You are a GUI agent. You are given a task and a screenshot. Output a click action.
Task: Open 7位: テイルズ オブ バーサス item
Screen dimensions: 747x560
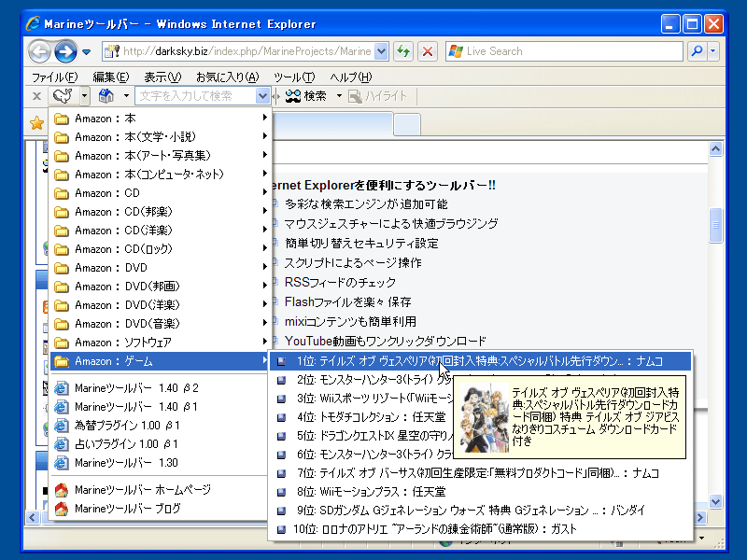pyautogui.click(x=480, y=473)
